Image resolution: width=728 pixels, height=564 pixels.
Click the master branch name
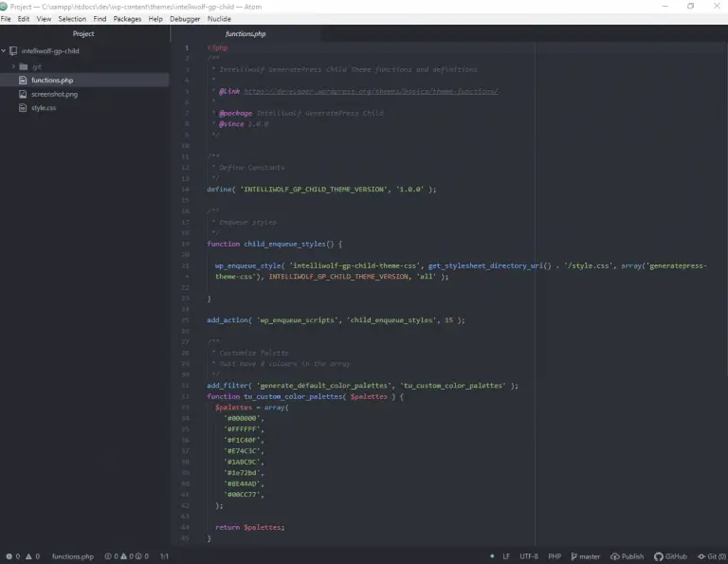pos(590,556)
